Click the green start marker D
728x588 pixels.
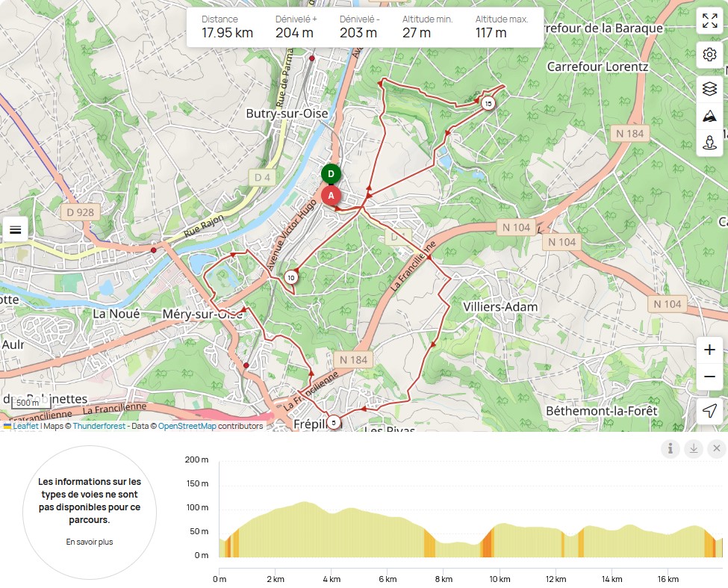[331, 174]
